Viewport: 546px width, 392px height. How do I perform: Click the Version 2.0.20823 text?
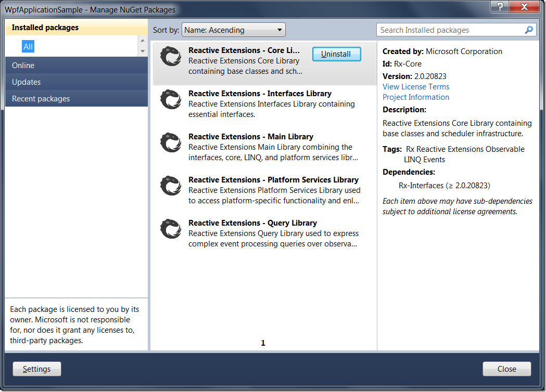point(414,76)
